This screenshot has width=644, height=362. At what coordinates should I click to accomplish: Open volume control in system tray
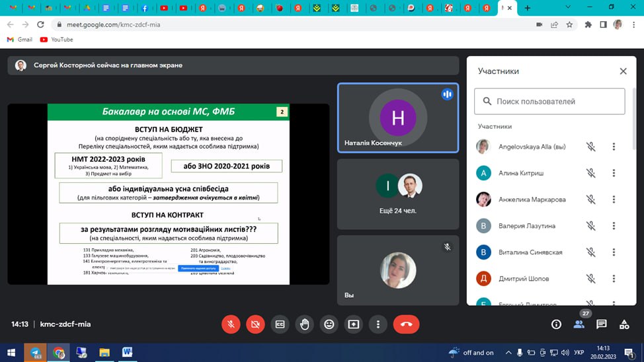pyautogui.click(x=565, y=353)
